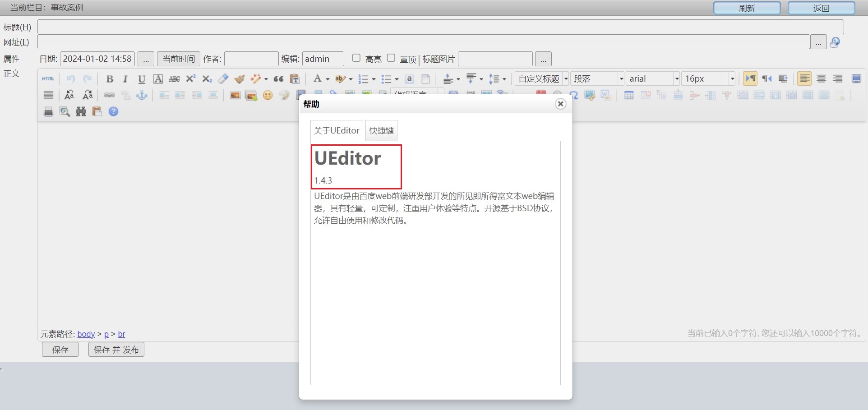This screenshot has width=868, height=410.
Task: Apply subscript formatting
Action: (207, 79)
